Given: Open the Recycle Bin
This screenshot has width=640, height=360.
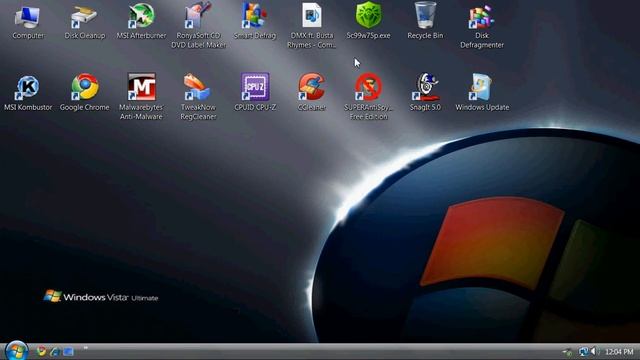Looking at the screenshot, I should point(425,21).
